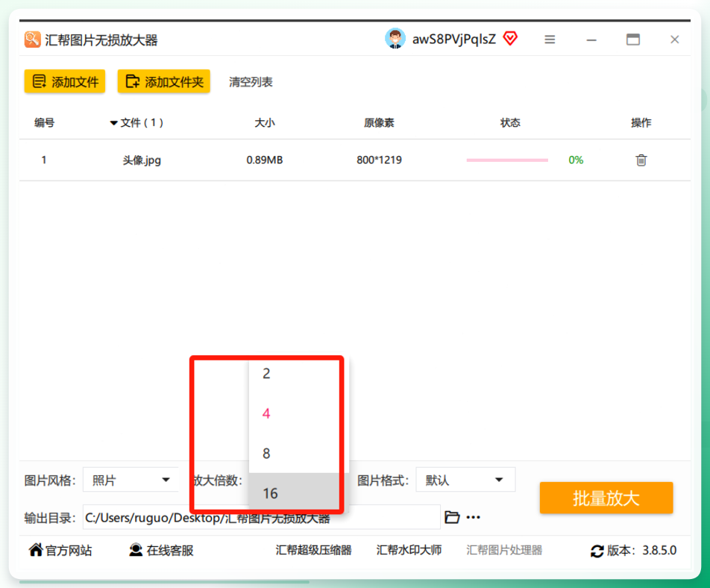The height and width of the screenshot is (588, 710).
Task: Clear the list via 清空列表
Action: click(x=251, y=82)
